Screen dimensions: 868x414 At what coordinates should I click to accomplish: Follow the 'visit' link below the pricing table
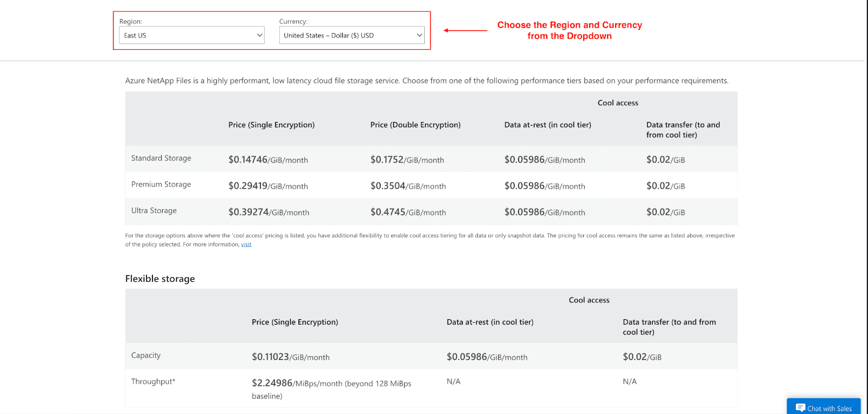(x=246, y=244)
